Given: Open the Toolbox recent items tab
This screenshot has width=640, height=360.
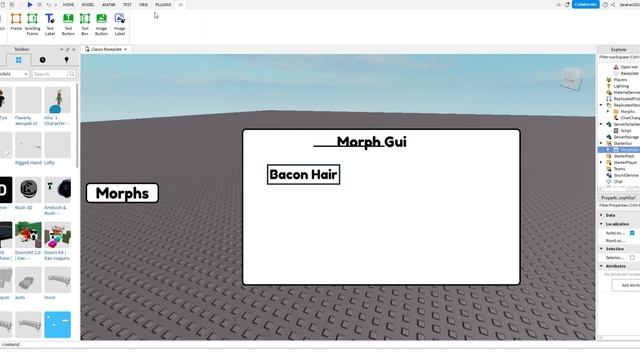Looking at the screenshot, I should coord(42,60).
